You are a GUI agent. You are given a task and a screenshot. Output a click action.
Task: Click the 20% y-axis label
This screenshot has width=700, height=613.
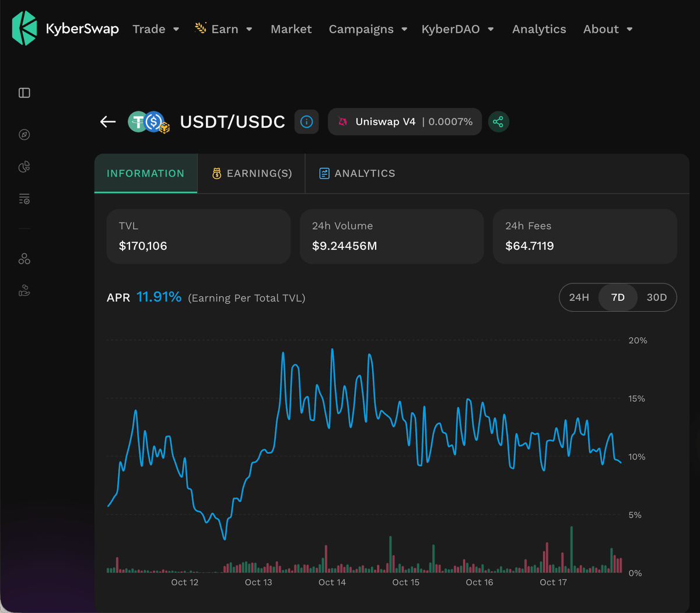pos(638,341)
